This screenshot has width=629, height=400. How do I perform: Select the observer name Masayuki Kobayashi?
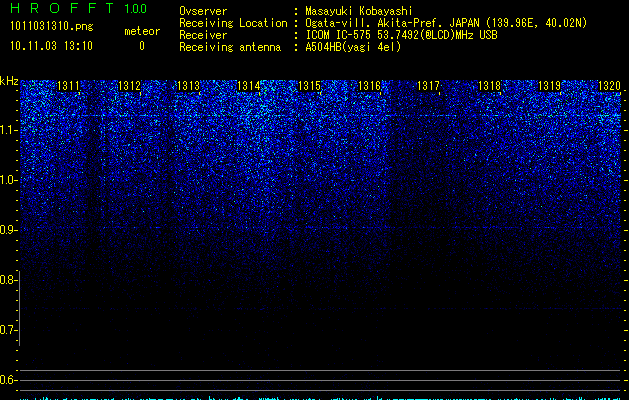[359, 11]
